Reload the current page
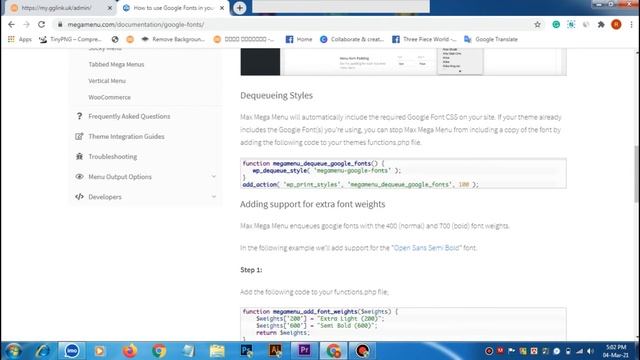The height and width of the screenshot is (360, 640). [41, 24]
